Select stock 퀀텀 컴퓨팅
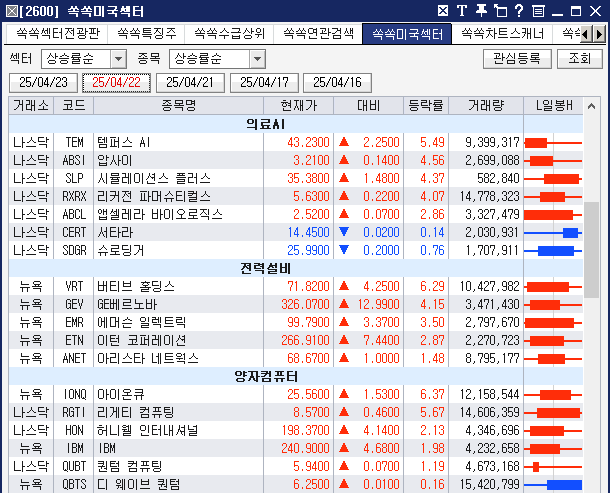610x493 pixels. click(x=130, y=466)
